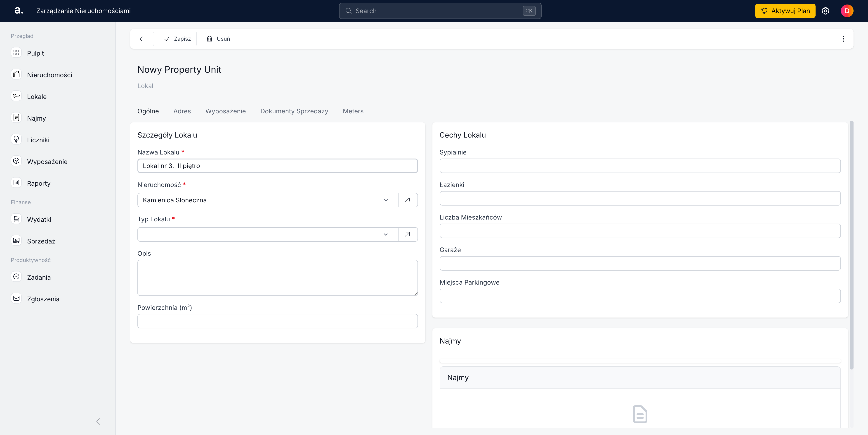Image resolution: width=868 pixels, height=435 pixels.
Task: Select the Wydatki cart icon
Action: tap(16, 219)
